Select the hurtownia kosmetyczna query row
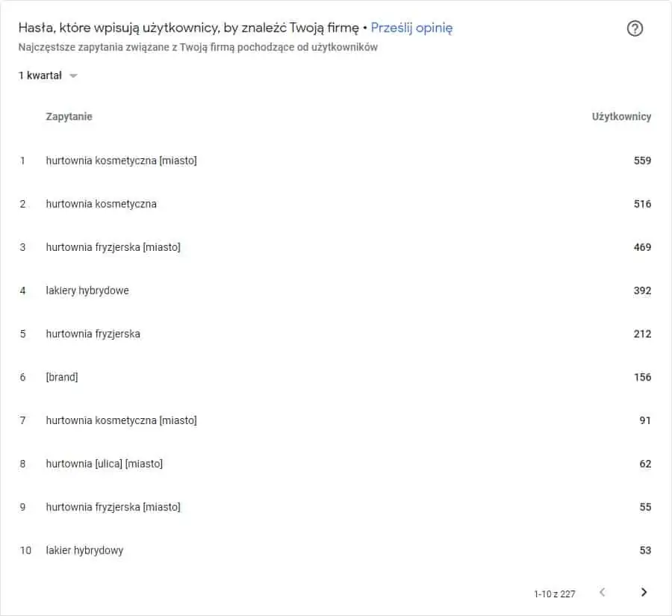The width and height of the screenshot is (672, 616). click(x=335, y=204)
